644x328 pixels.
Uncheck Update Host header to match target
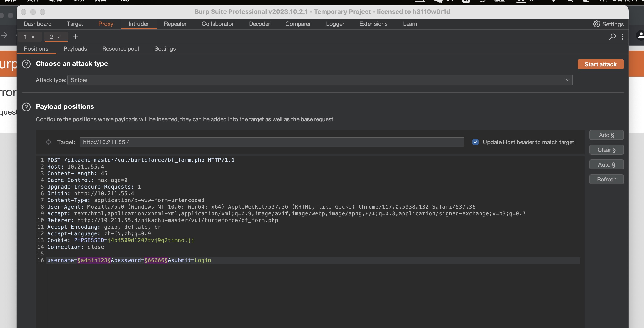tap(475, 142)
